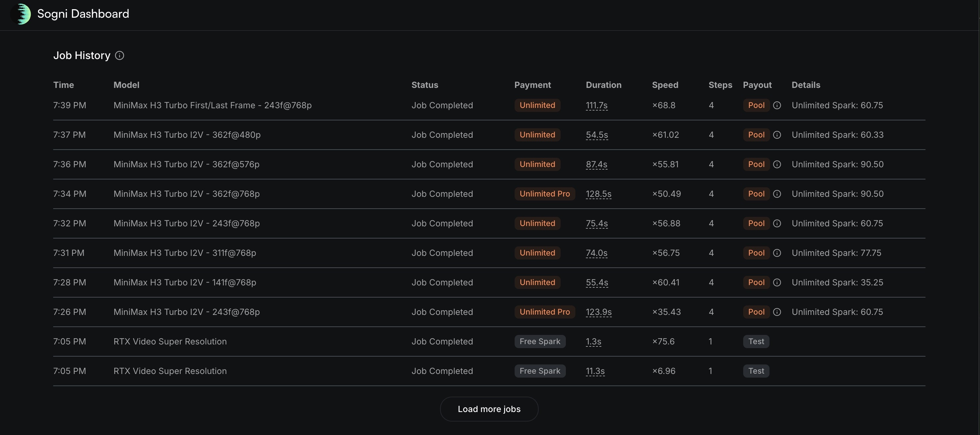Click the 1.3s duration value
980x435 pixels.
coord(593,341)
